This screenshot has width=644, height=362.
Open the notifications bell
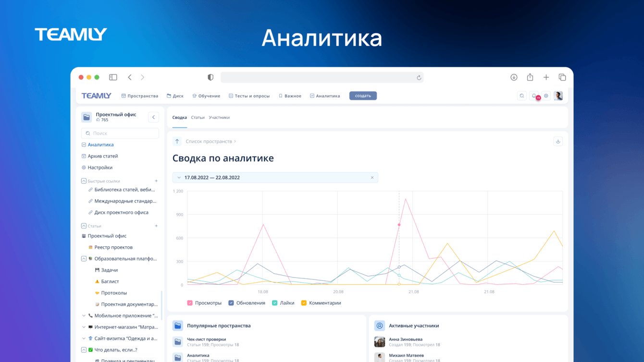(x=534, y=96)
